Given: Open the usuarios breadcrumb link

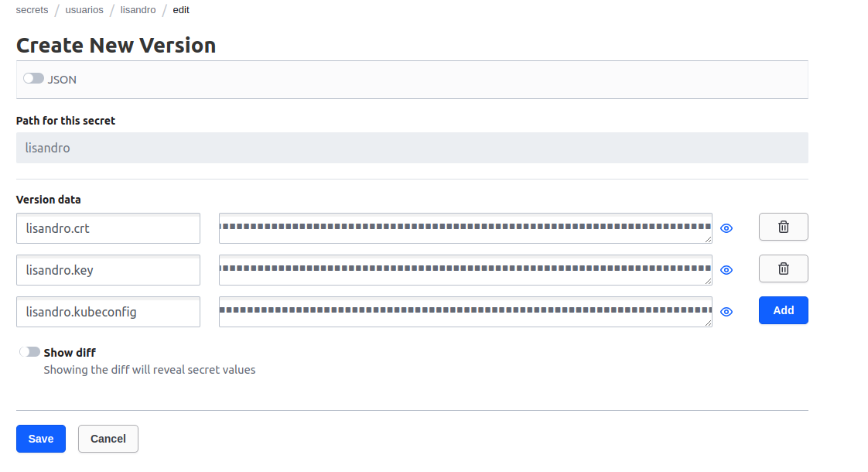Looking at the screenshot, I should coord(84,10).
